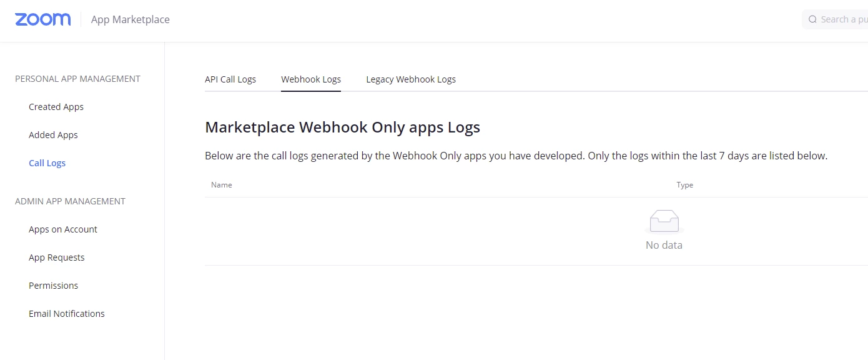The width and height of the screenshot is (868, 360).
Task: Open Apps on Account
Action: [x=63, y=229]
